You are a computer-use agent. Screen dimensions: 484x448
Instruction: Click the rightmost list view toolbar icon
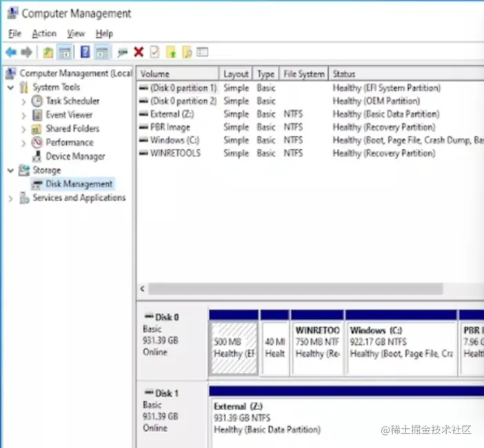tap(203, 52)
